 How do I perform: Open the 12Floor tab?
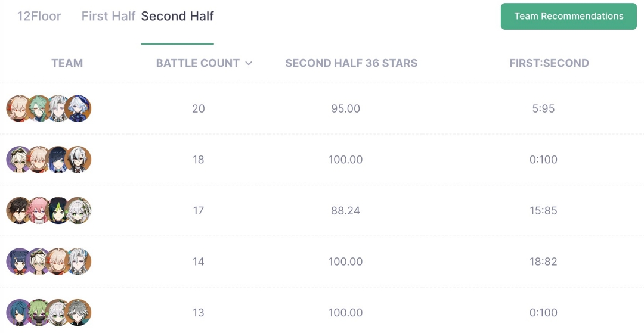coord(39,16)
